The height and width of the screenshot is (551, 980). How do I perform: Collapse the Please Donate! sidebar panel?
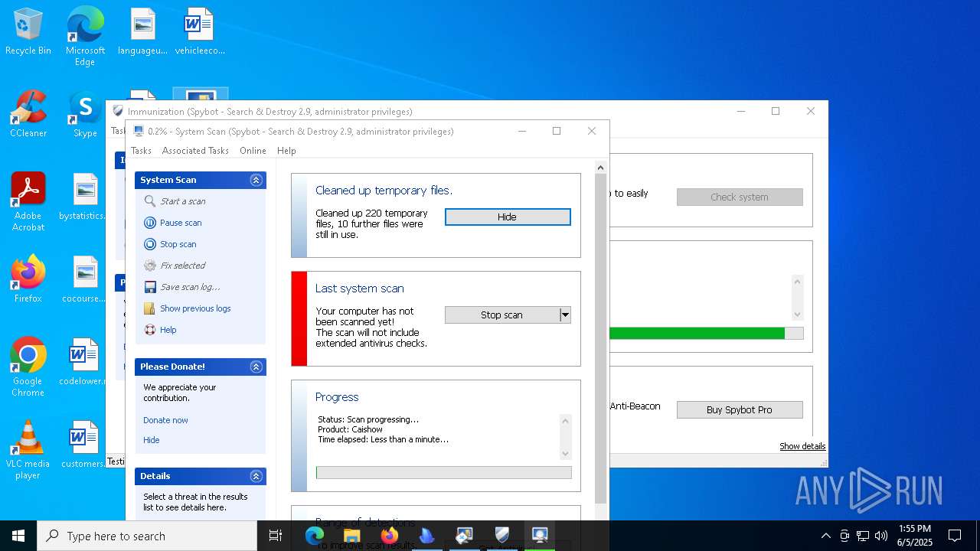[x=256, y=367]
